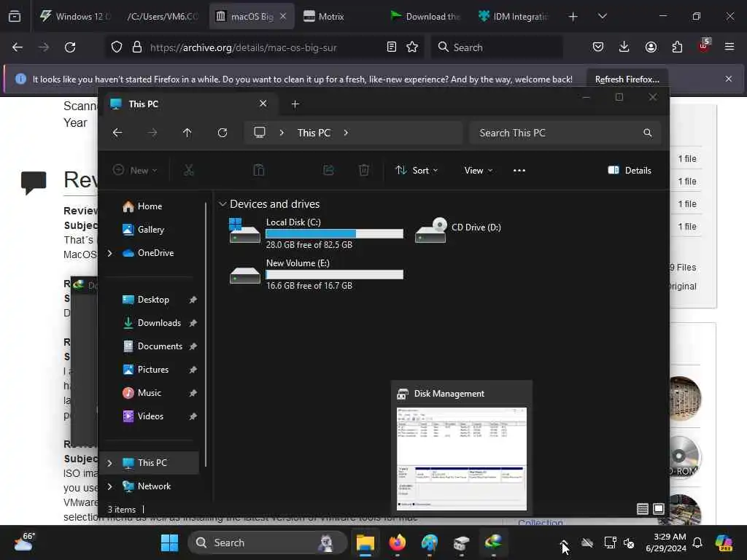Open Firefox from the taskbar
This screenshot has height=560, width=747.
[x=398, y=542]
